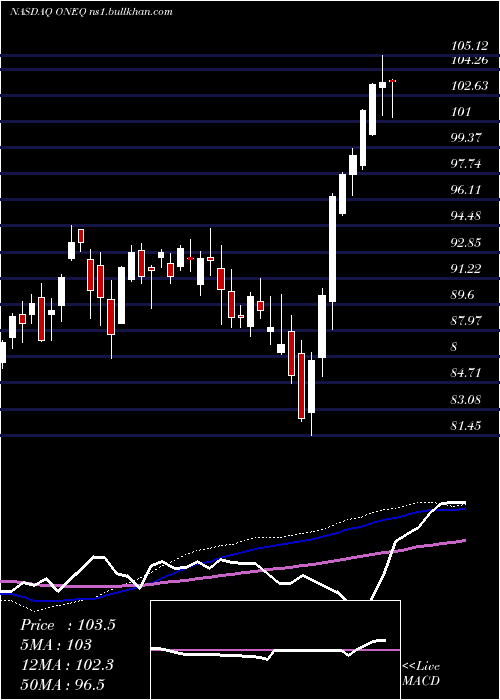The height and width of the screenshot is (700, 500).
Task: Click the 83.08 price level label
Action: point(467,400)
